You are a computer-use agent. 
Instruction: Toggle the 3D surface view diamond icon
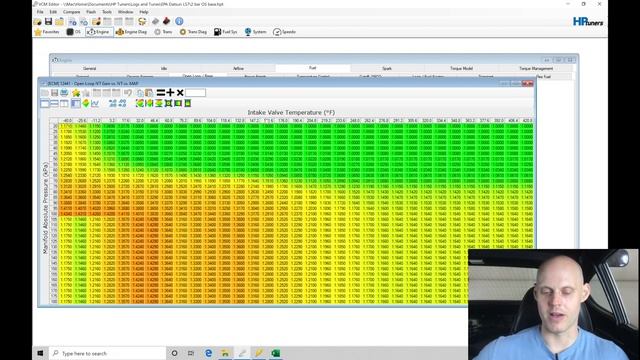(x=86, y=104)
